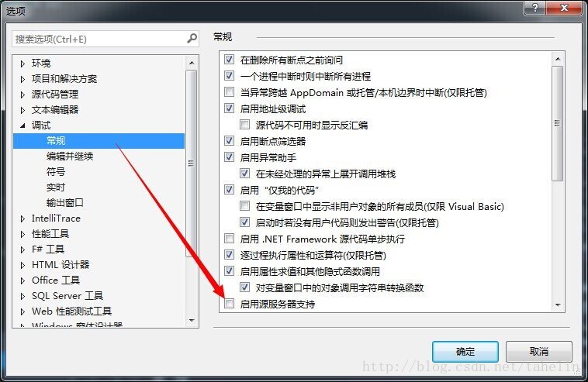This screenshot has width=588, height=382.
Task: Select the 输出窗口 item
Action: click(x=65, y=202)
